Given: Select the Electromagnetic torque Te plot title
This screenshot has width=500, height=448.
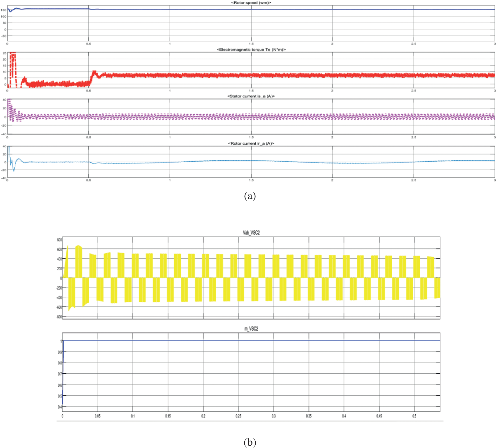Looking at the screenshot, I should click(251, 50).
